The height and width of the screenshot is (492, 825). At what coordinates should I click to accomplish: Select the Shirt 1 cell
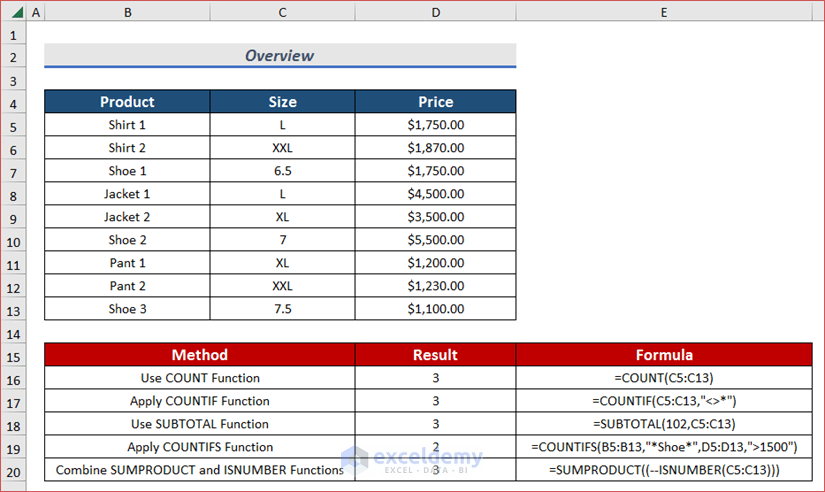[127, 125]
